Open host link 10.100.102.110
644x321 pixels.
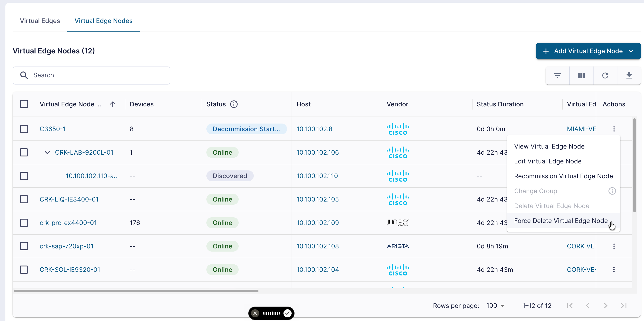point(317,176)
